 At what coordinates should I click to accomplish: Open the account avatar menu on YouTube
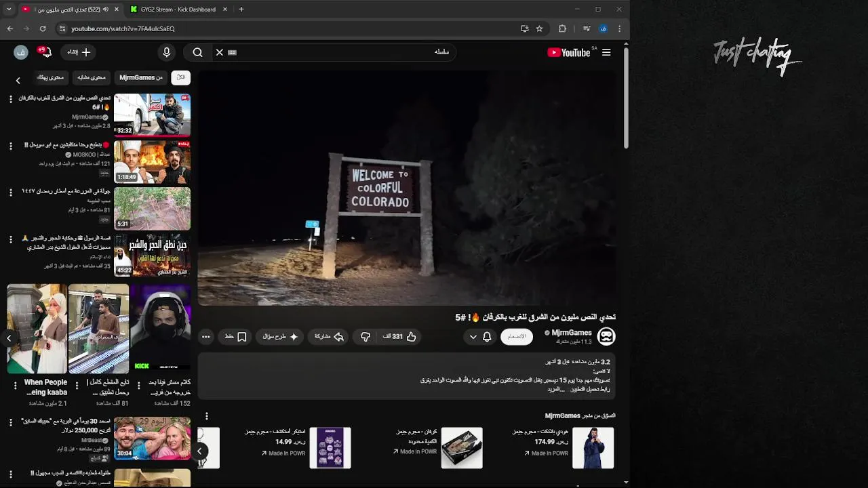[x=21, y=52]
